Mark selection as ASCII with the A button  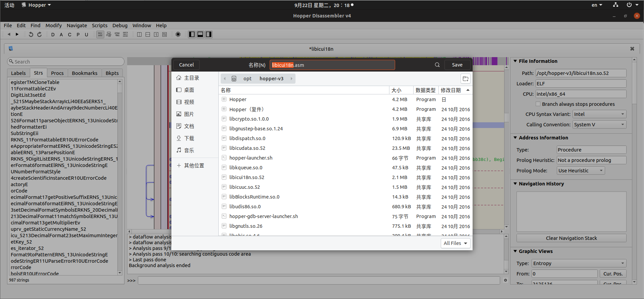61,35
